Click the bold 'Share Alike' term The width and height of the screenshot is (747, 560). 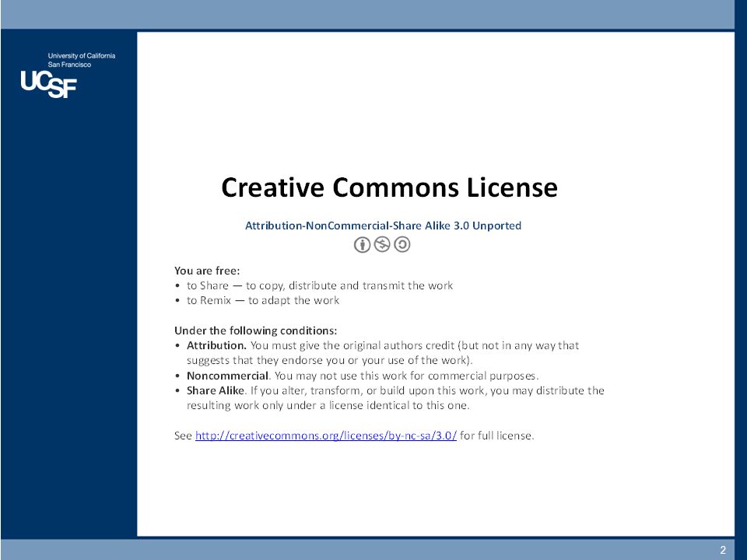pos(216,390)
